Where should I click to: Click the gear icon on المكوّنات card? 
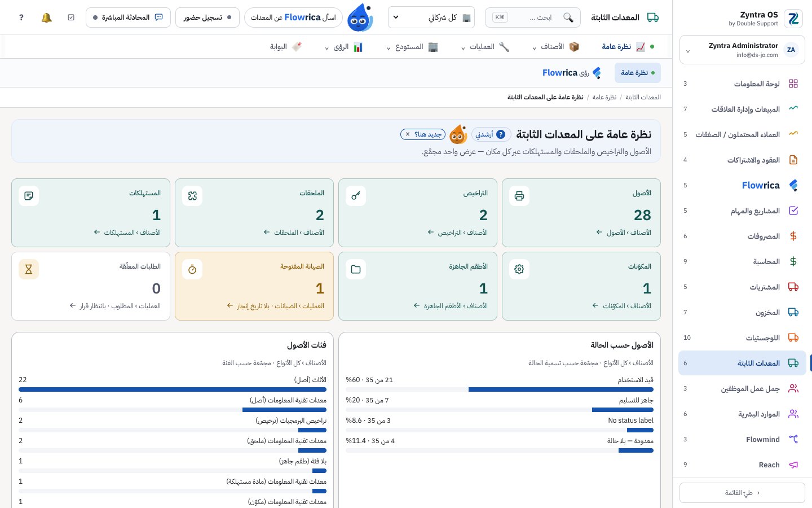519,269
